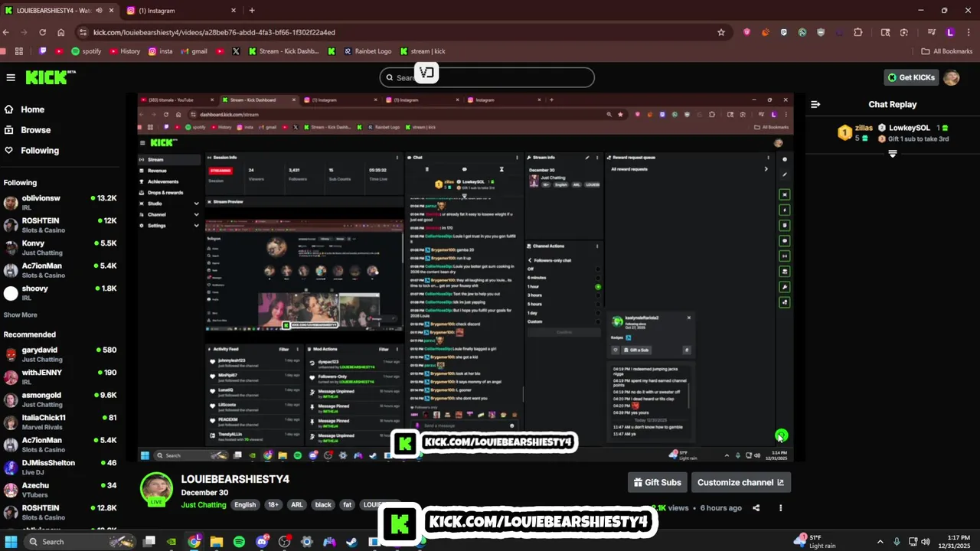Viewport: 980px width, 551px height.
Task: Open the three-dot video options menu
Action: (780, 507)
